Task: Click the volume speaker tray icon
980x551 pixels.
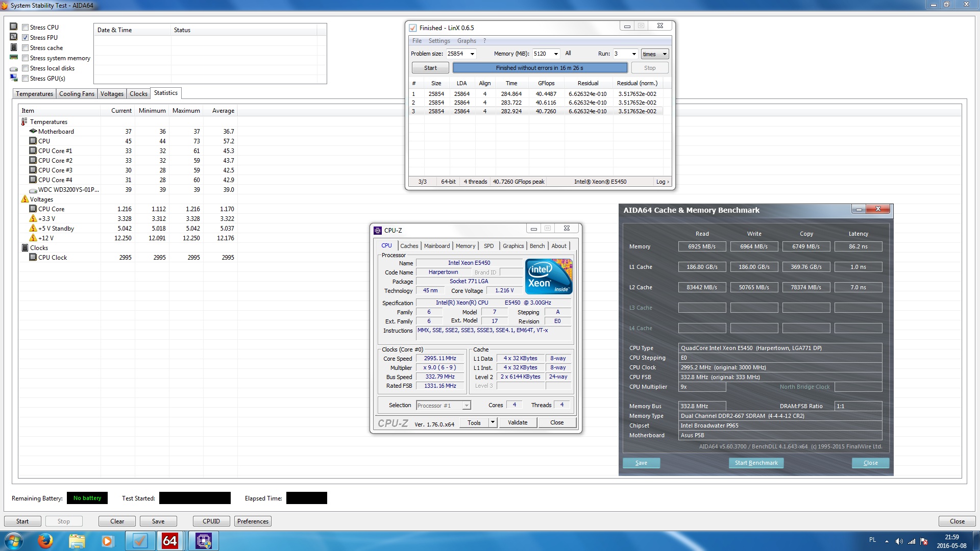Action: pyautogui.click(x=899, y=541)
